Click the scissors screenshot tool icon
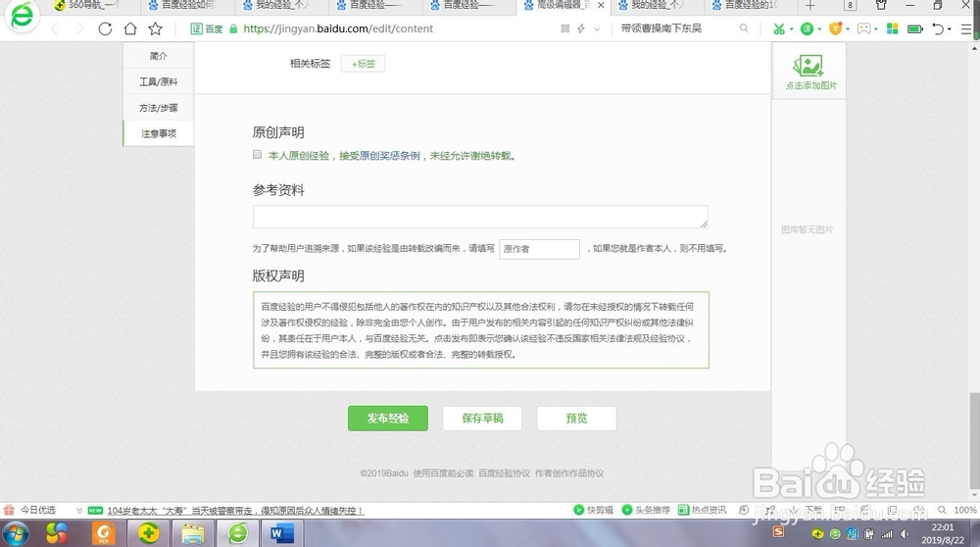 click(778, 28)
